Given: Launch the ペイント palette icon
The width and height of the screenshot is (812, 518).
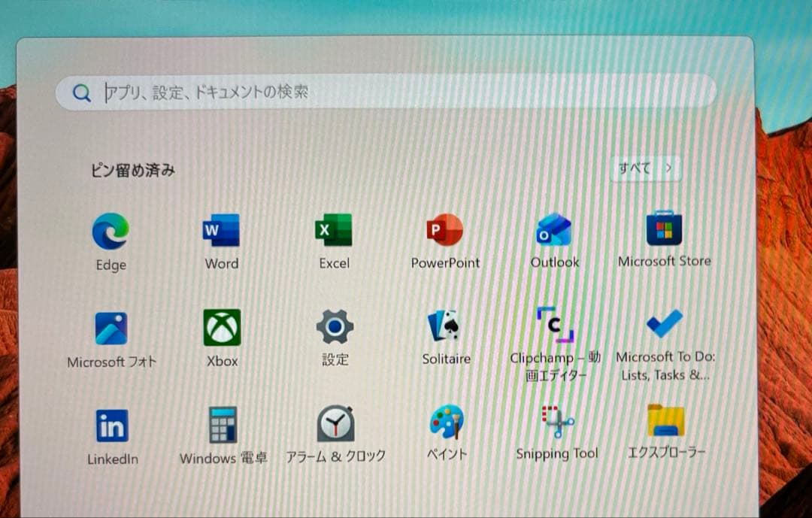Looking at the screenshot, I should (447, 422).
